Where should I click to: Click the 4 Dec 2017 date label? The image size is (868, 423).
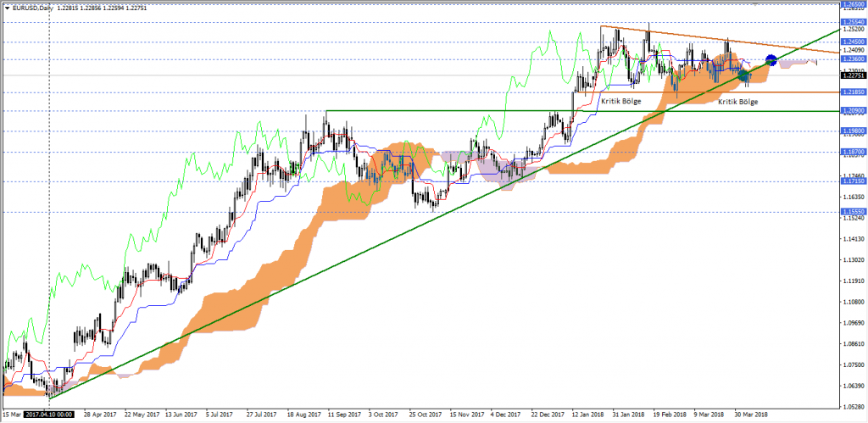(505, 415)
